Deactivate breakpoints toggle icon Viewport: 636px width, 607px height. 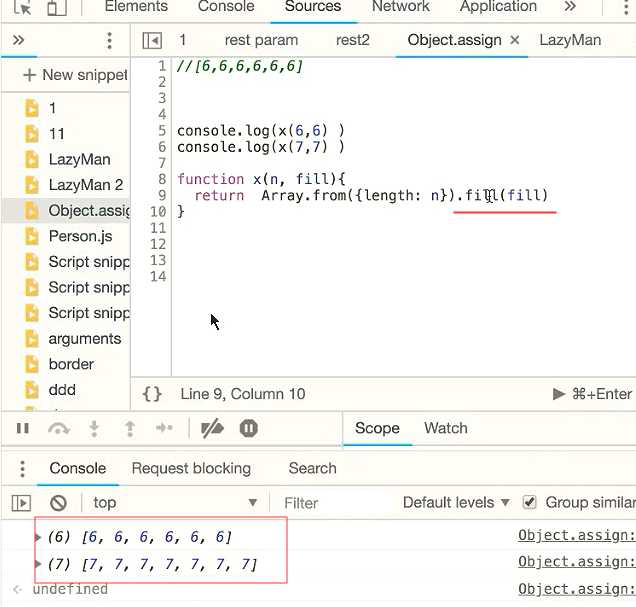click(212, 428)
